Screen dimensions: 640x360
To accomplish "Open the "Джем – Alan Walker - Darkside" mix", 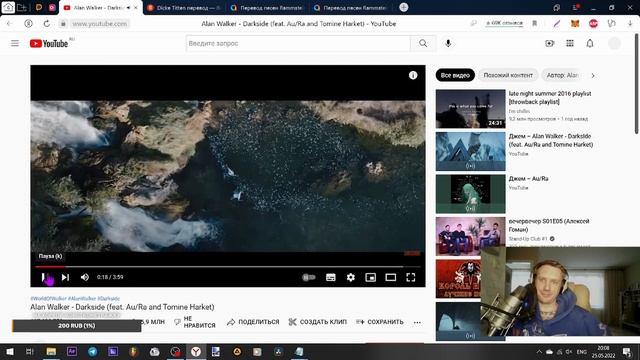I will (551, 140).
